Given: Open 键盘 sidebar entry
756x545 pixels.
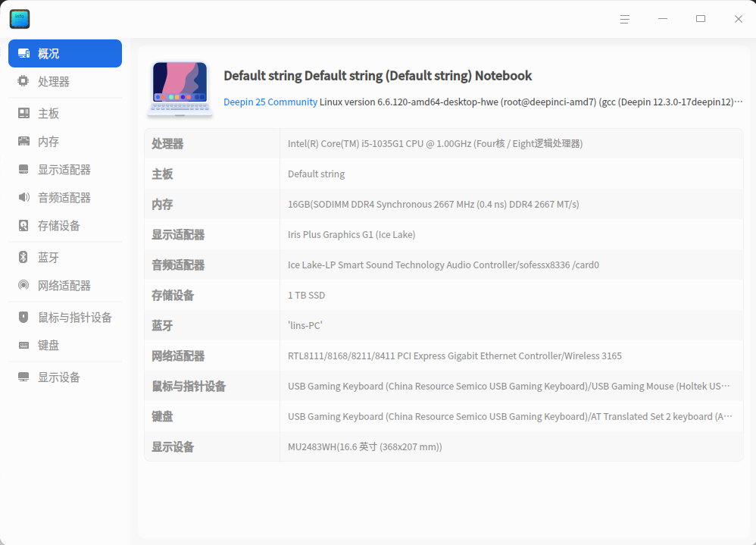Looking at the screenshot, I should pyautogui.click(x=65, y=346).
